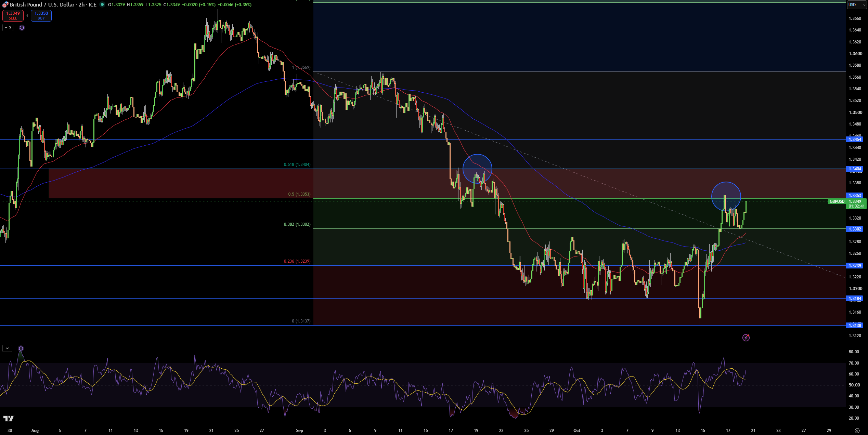Click the 1.3454 price line label
Viewport: 868px width, 435px height.
[855, 139]
